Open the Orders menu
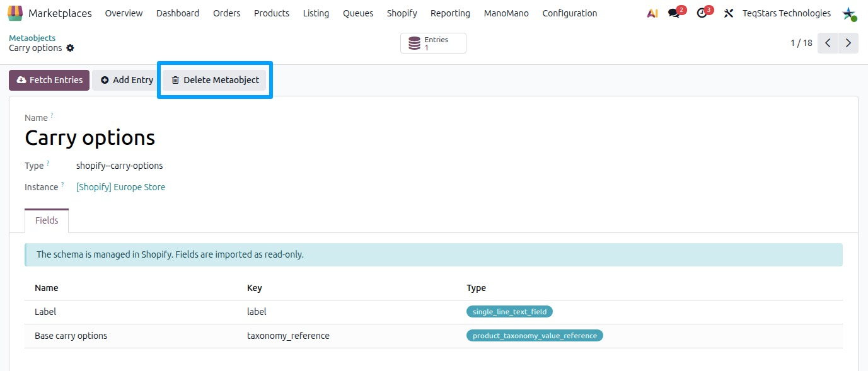The height and width of the screenshot is (371, 868). [227, 13]
